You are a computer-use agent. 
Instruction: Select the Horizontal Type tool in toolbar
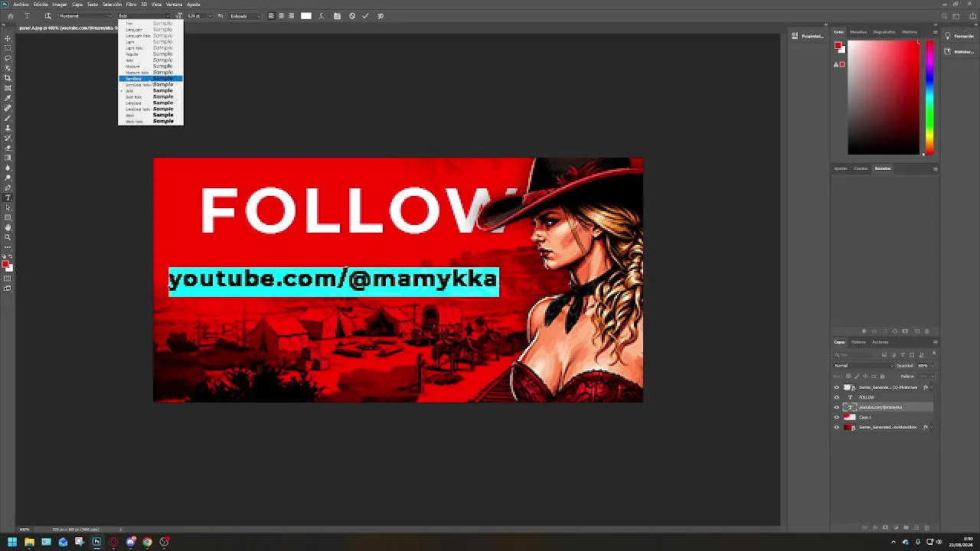(x=8, y=197)
